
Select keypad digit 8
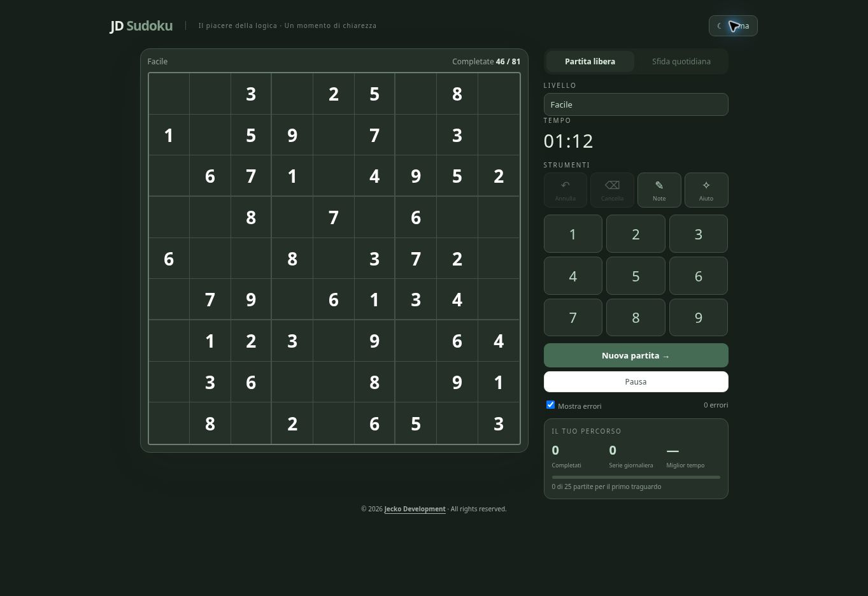click(x=636, y=317)
